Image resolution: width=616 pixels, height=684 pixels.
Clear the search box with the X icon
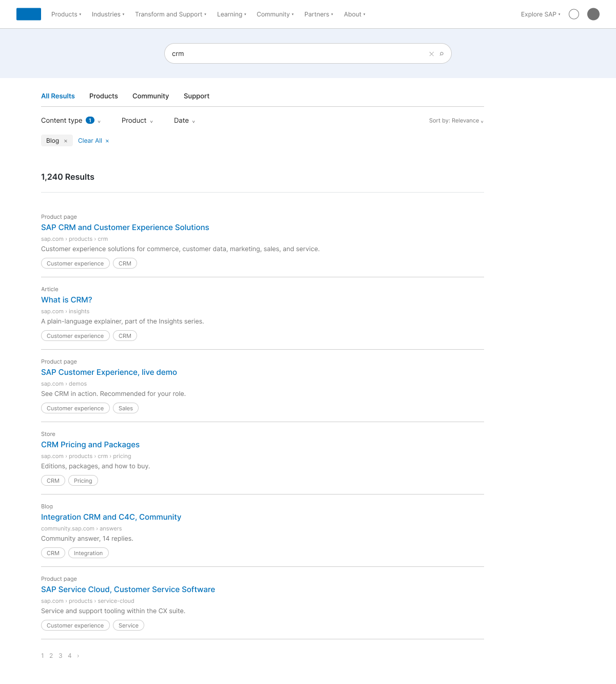click(432, 54)
